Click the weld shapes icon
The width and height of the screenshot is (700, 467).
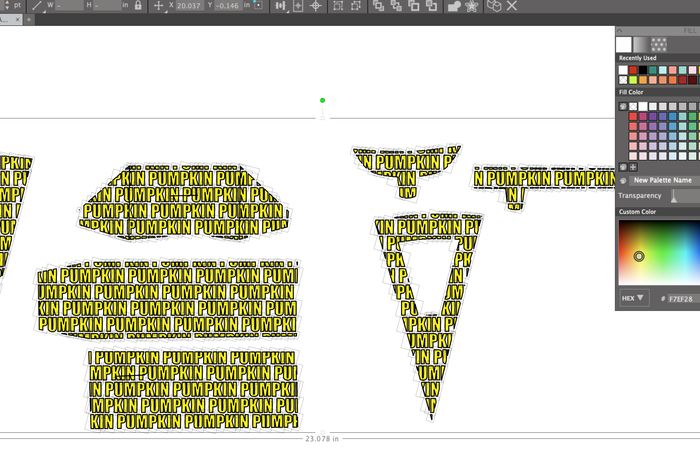point(453,6)
